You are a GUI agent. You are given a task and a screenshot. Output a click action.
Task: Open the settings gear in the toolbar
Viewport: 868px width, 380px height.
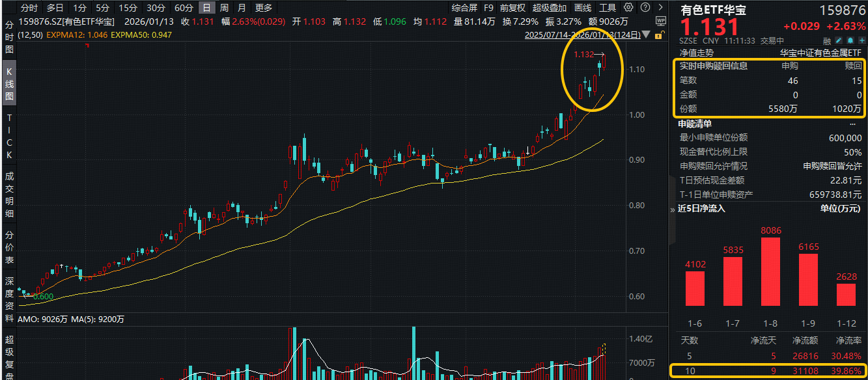[627, 7]
